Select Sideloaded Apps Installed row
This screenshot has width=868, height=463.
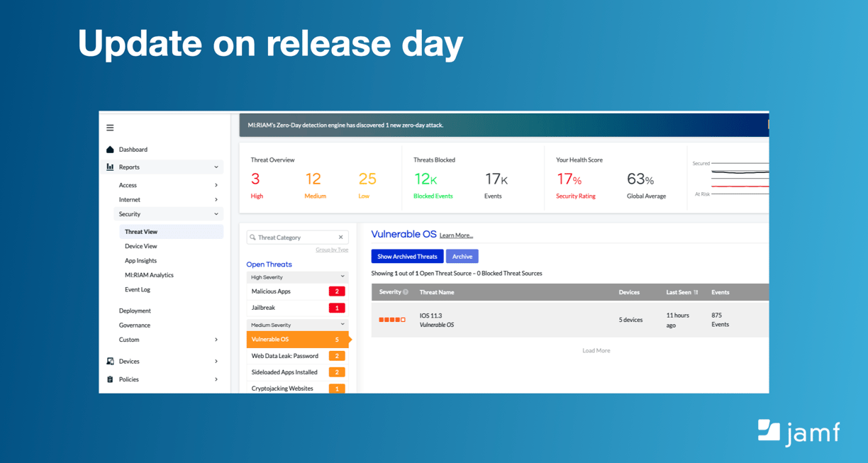tap(297, 372)
